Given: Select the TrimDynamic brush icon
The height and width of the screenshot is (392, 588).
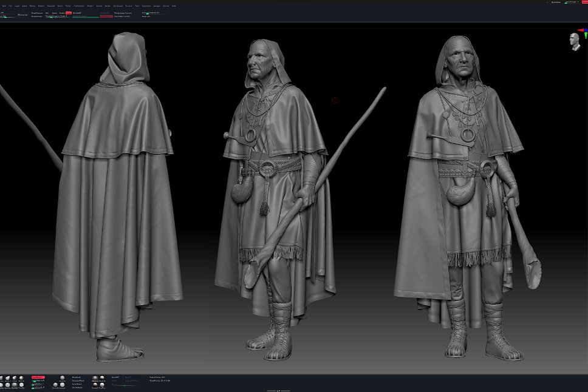Looking at the screenshot, I should [x=21, y=385].
